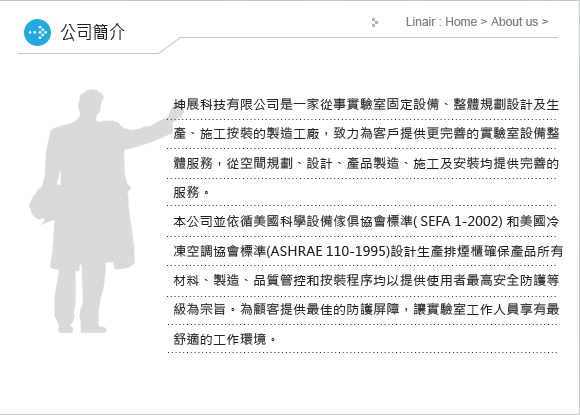Click the line starting 材料、製造、品質管控

(x=366, y=280)
